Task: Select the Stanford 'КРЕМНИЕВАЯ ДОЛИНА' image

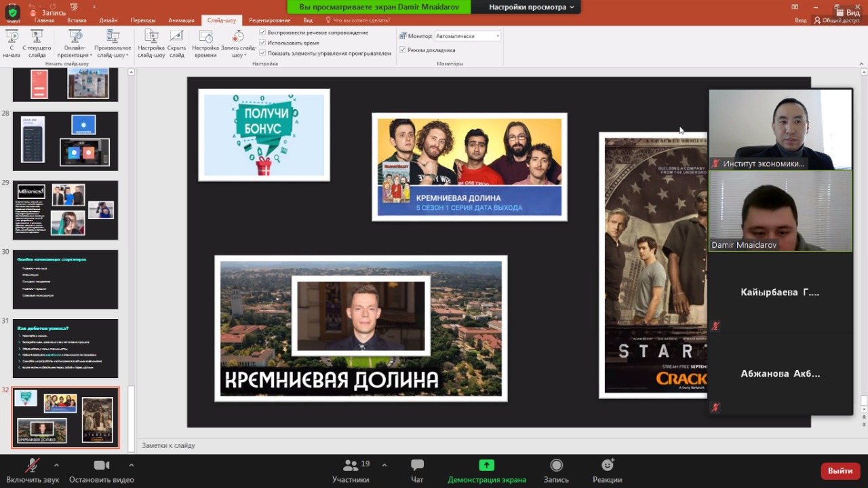Action: click(x=361, y=329)
